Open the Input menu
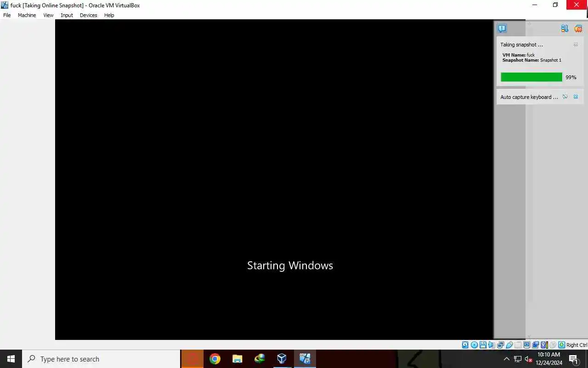588x368 pixels. tap(67, 15)
